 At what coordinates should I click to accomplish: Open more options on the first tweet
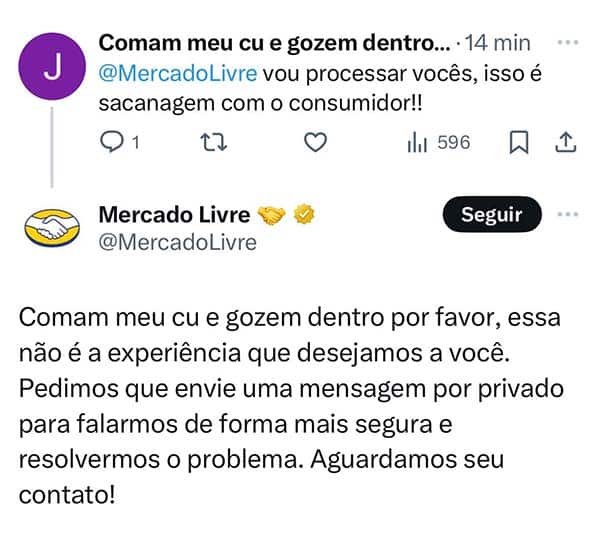566,43
